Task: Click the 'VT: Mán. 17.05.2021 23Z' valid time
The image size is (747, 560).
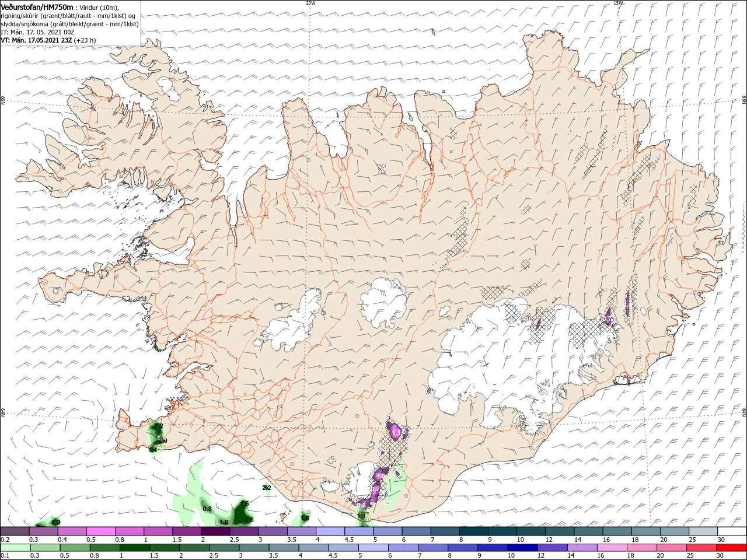Action: 37,41
